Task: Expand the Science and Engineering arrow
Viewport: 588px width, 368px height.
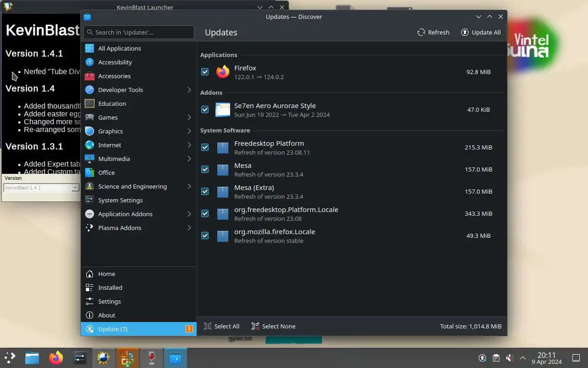Action: tap(189, 186)
